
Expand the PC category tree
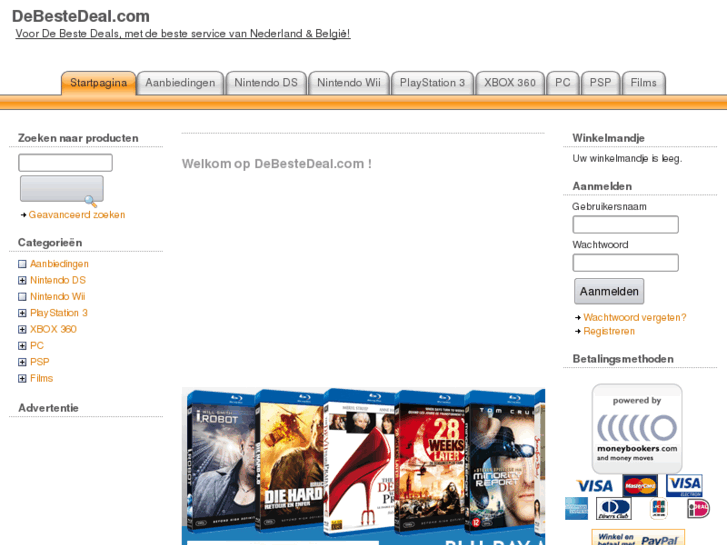22,346
